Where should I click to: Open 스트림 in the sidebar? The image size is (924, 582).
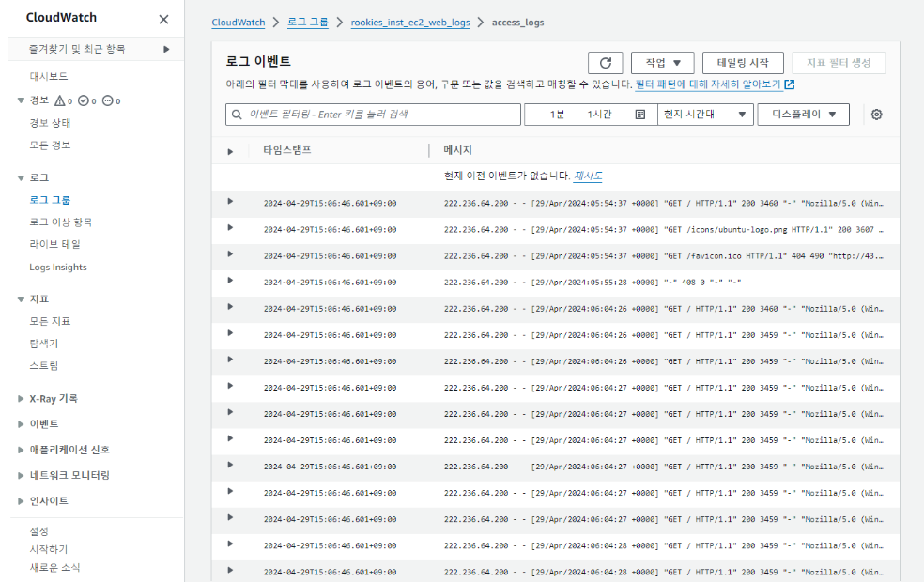(x=44, y=366)
